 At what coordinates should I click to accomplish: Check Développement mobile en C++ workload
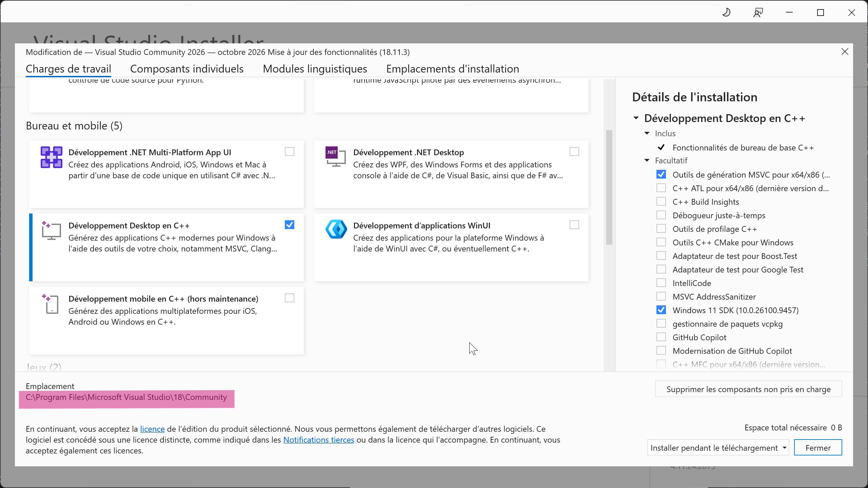click(x=290, y=298)
